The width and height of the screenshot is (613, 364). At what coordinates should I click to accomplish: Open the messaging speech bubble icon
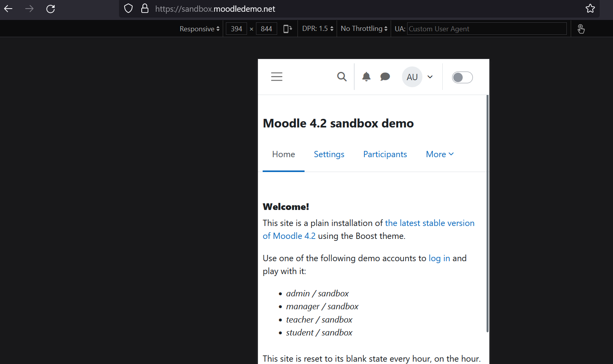pyautogui.click(x=385, y=77)
